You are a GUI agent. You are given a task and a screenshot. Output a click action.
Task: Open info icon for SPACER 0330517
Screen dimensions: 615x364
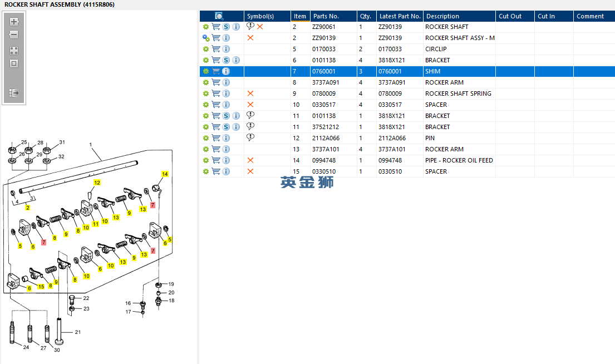(x=226, y=105)
